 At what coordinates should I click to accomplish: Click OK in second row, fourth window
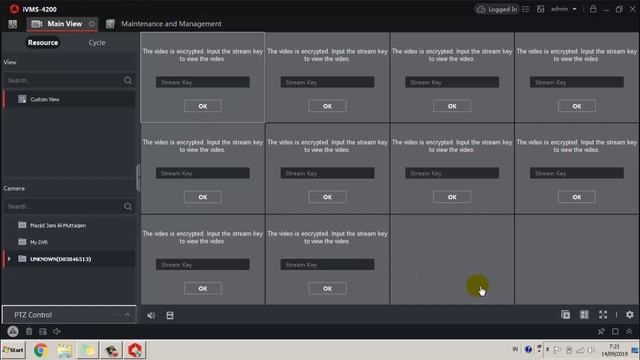coord(576,197)
